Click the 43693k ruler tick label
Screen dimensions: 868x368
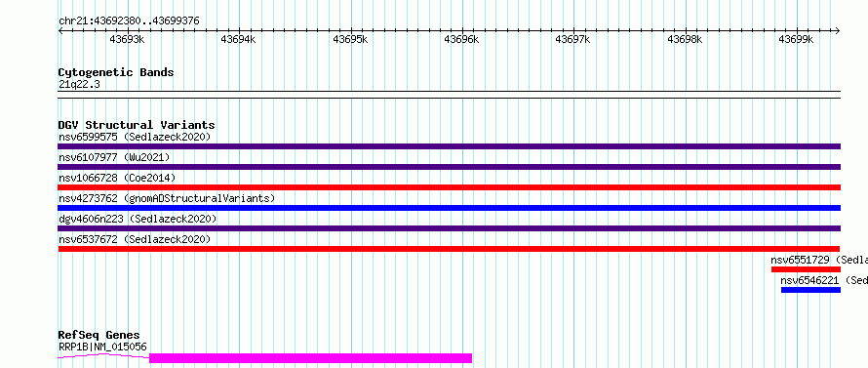[x=128, y=39]
